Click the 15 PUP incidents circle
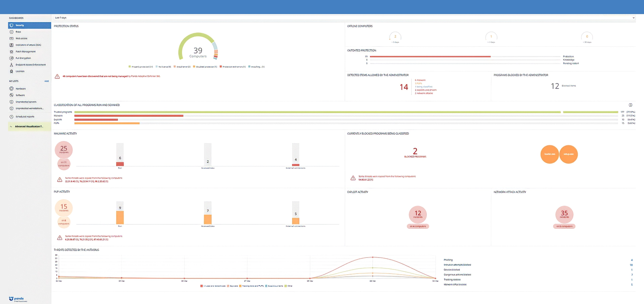Viewport: 644px width, 304px height. (64, 208)
